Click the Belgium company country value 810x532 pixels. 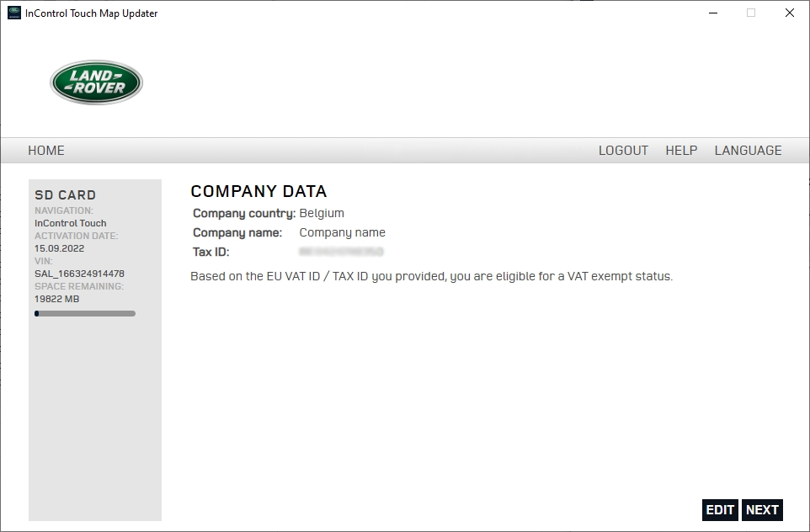pos(322,213)
